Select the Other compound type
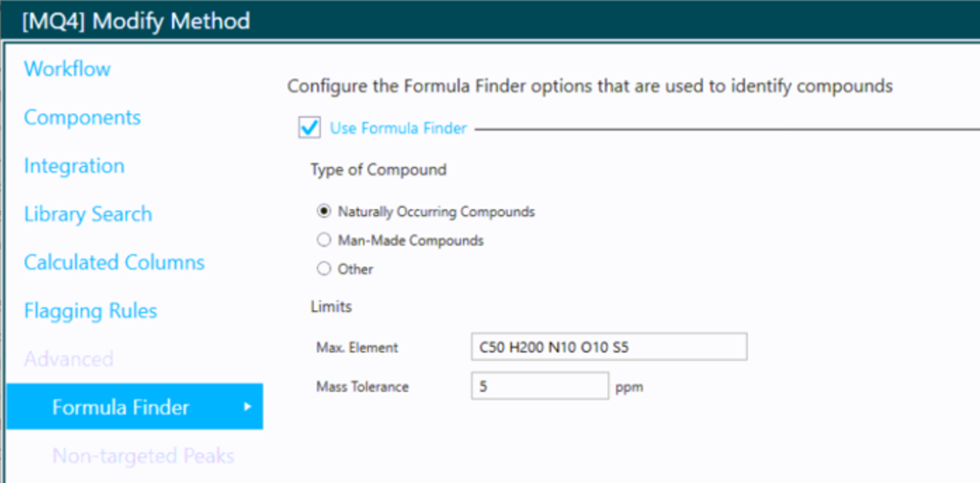Image resolution: width=980 pixels, height=483 pixels. 324,269
